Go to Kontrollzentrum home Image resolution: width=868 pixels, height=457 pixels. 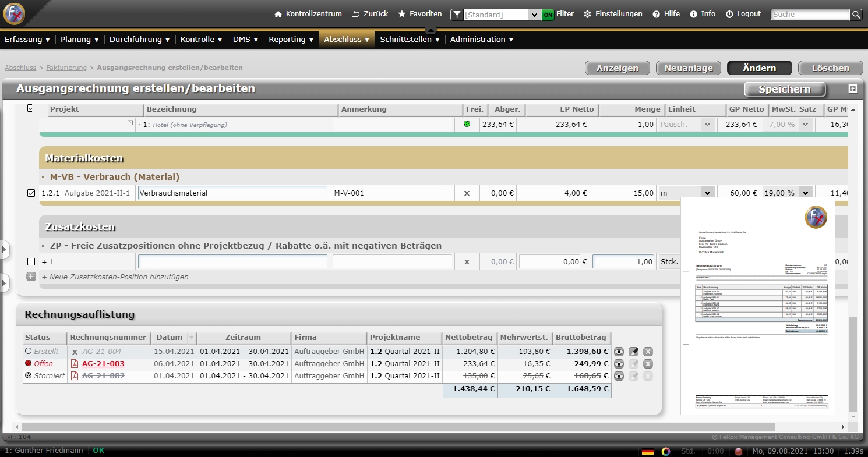tap(308, 14)
